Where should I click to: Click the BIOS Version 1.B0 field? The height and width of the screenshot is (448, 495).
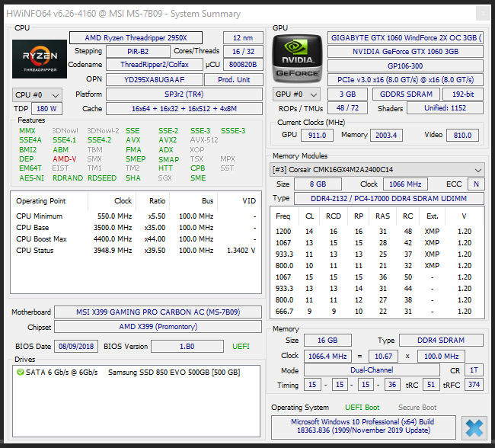point(187,346)
